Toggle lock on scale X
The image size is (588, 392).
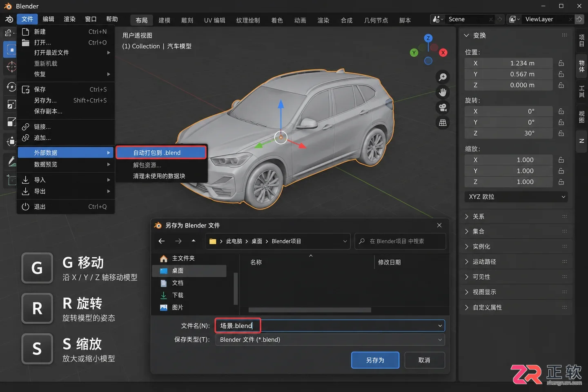click(561, 160)
